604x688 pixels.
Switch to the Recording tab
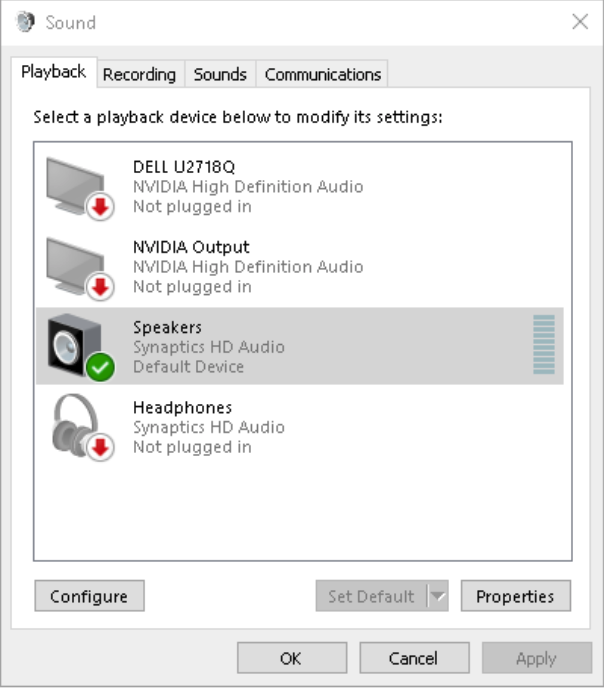coord(139,74)
